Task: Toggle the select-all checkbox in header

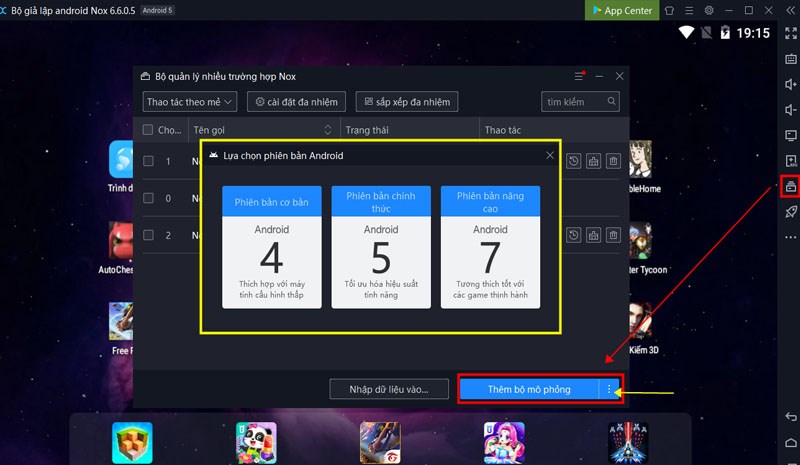Action: 148,130
